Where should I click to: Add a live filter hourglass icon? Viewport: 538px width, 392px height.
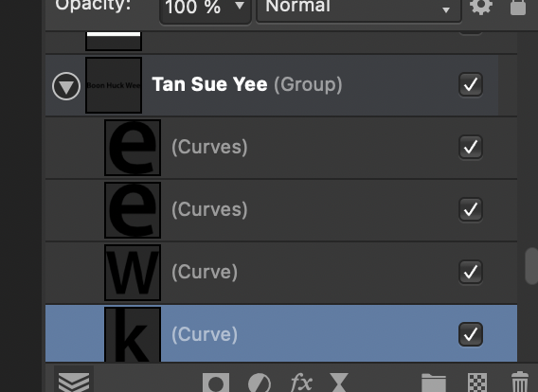coord(339,383)
